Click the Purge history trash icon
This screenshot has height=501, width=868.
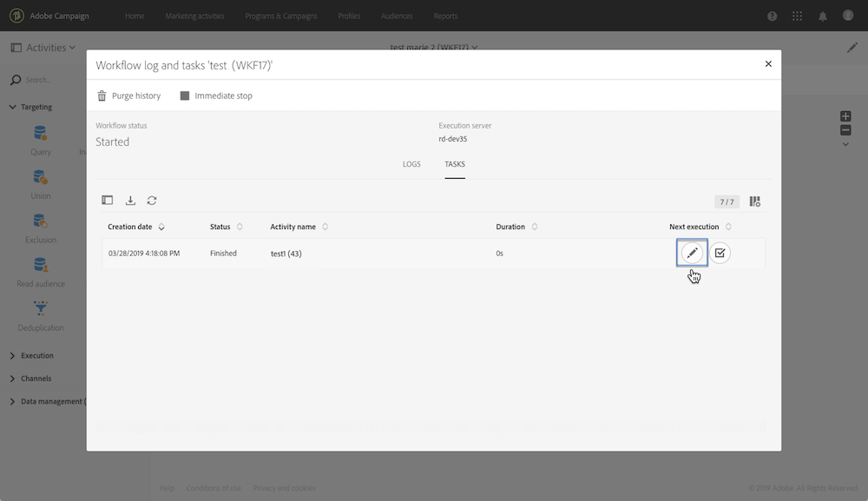(x=102, y=96)
